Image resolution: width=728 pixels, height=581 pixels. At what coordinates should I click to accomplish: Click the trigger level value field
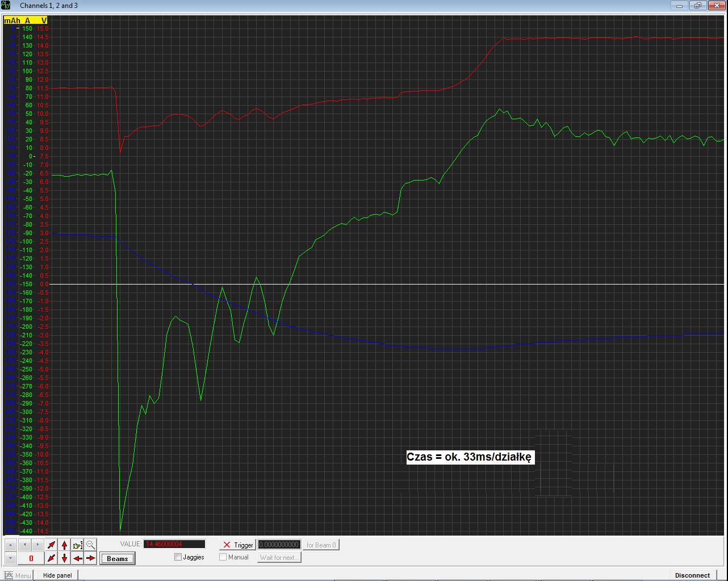pos(279,545)
